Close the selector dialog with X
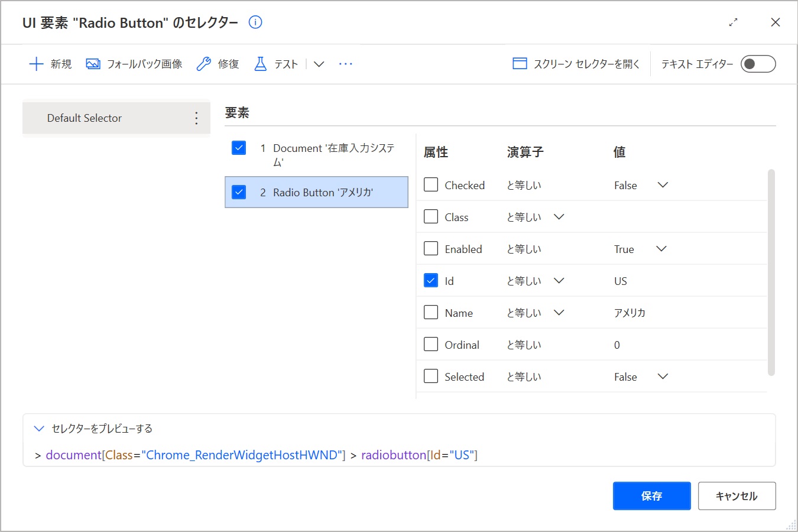Viewport: 798px width, 532px height. 776,22
